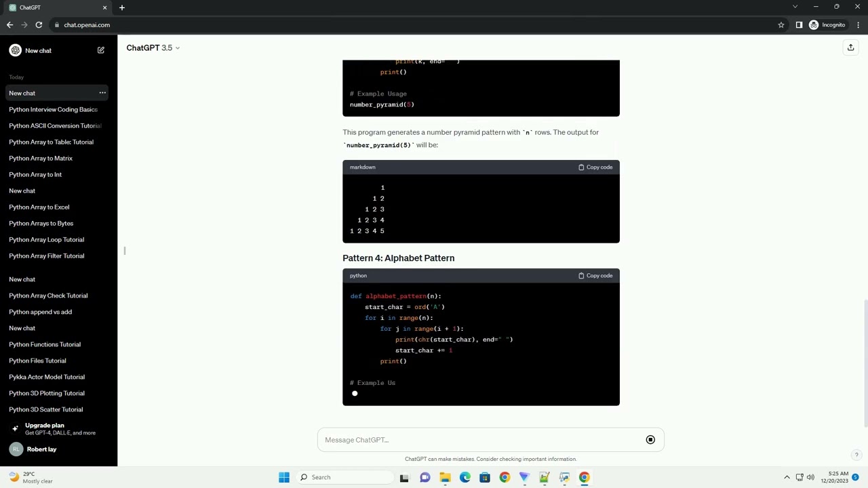Stop generating the response
Screen dimensions: 868x488
point(650,440)
